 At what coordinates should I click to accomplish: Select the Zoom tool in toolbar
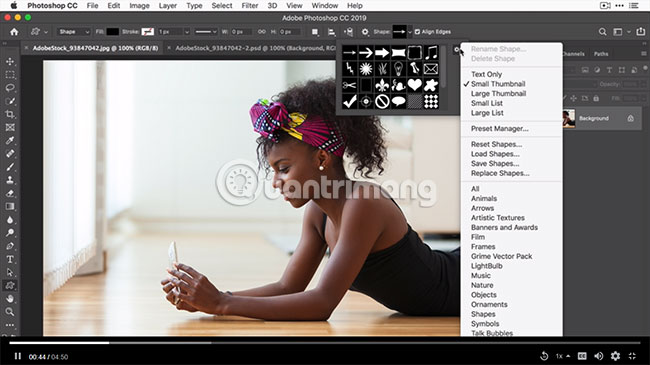coord(10,311)
